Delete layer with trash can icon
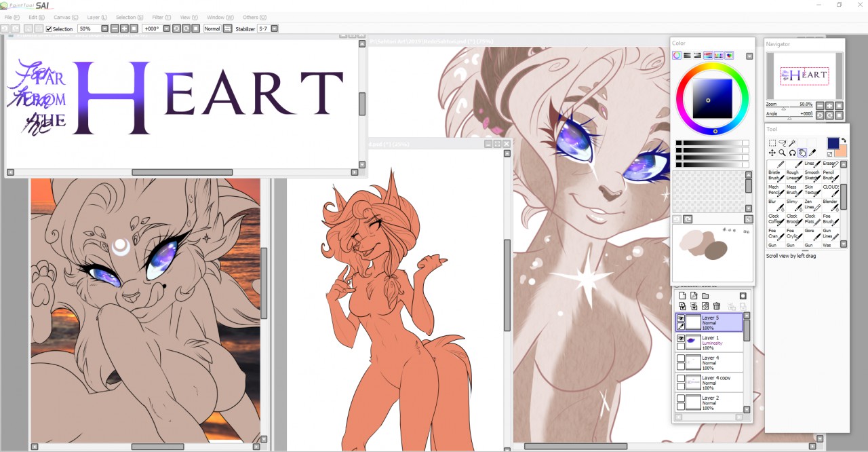The width and height of the screenshot is (868, 452). point(717,306)
